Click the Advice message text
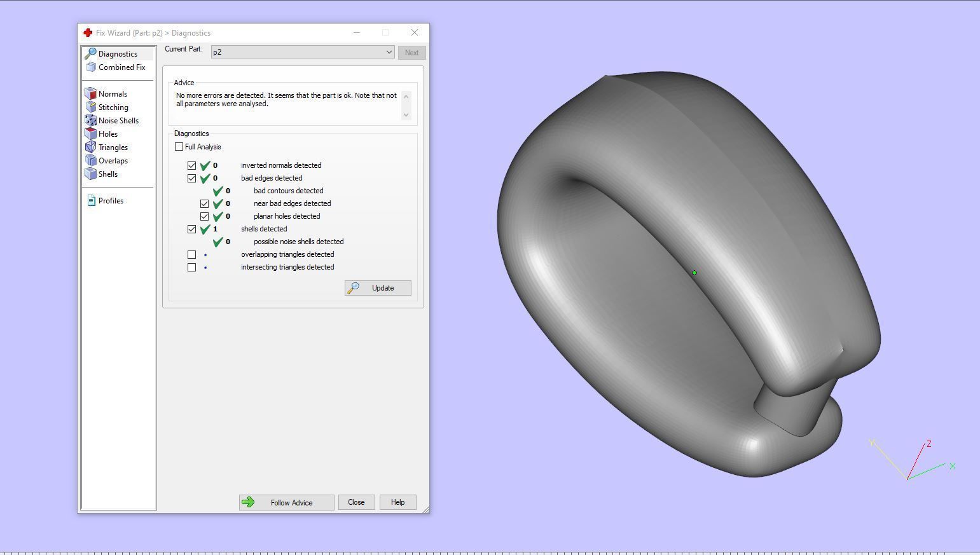Viewport: 980px width, 555px height. [x=286, y=99]
